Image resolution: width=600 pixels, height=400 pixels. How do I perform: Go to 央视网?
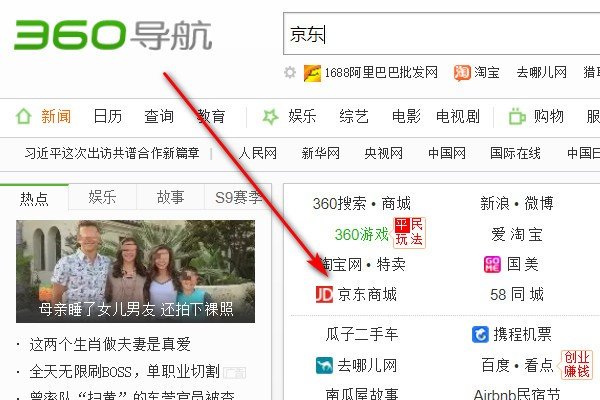click(x=384, y=153)
